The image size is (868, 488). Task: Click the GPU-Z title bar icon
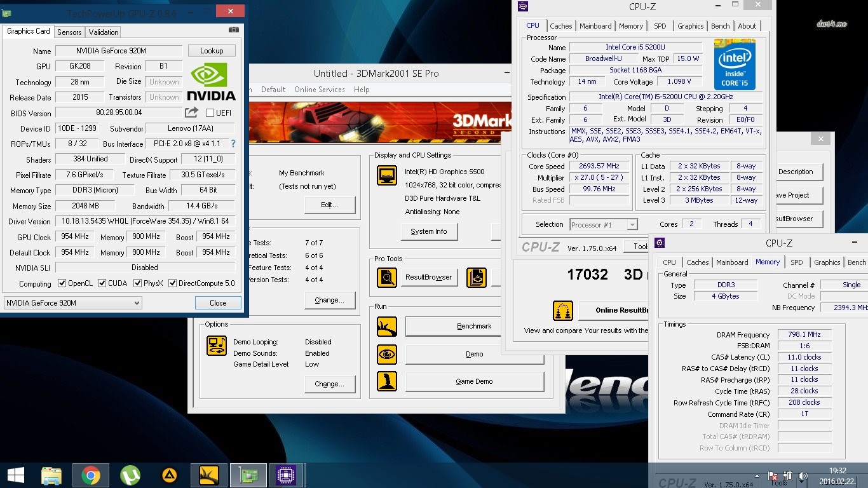6,13
